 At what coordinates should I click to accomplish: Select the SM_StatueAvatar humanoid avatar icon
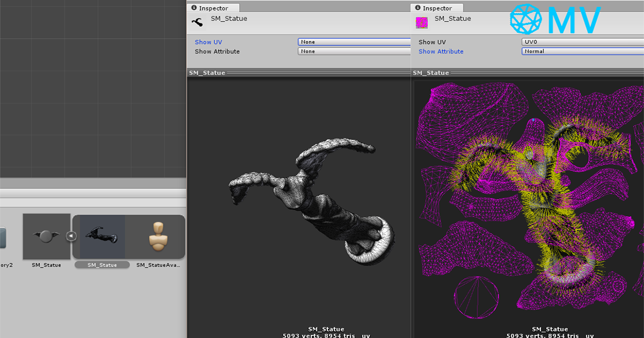(x=158, y=236)
